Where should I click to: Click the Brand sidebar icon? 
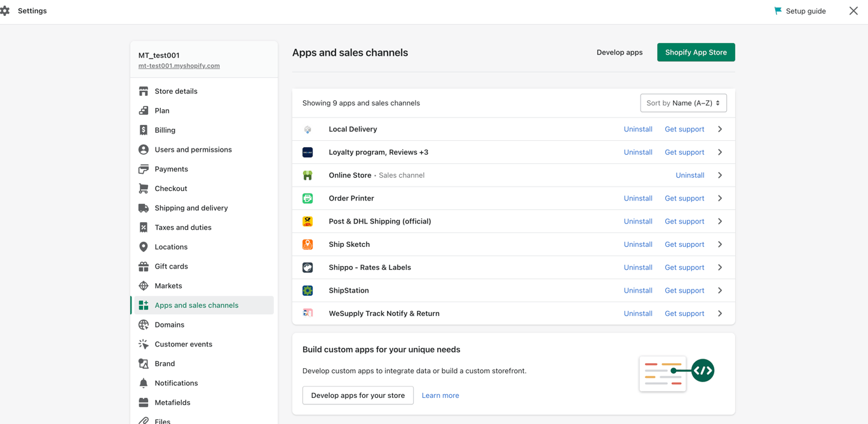point(144,364)
